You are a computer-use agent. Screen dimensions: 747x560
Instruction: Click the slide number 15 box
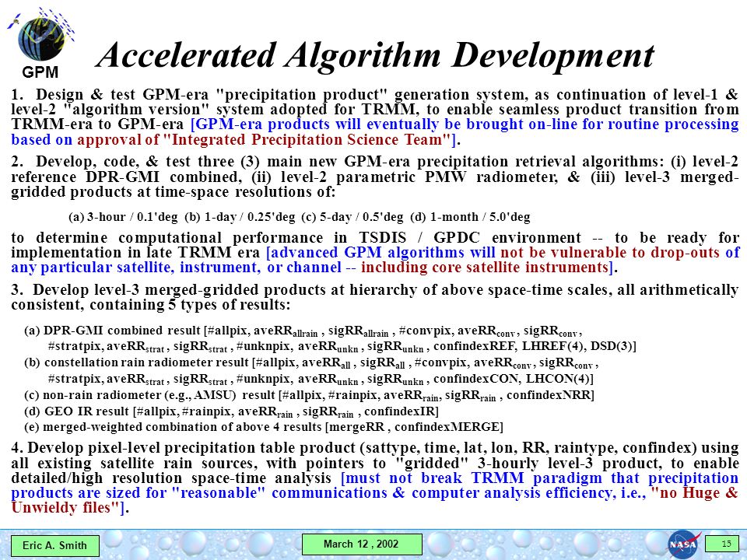[x=722, y=544]
